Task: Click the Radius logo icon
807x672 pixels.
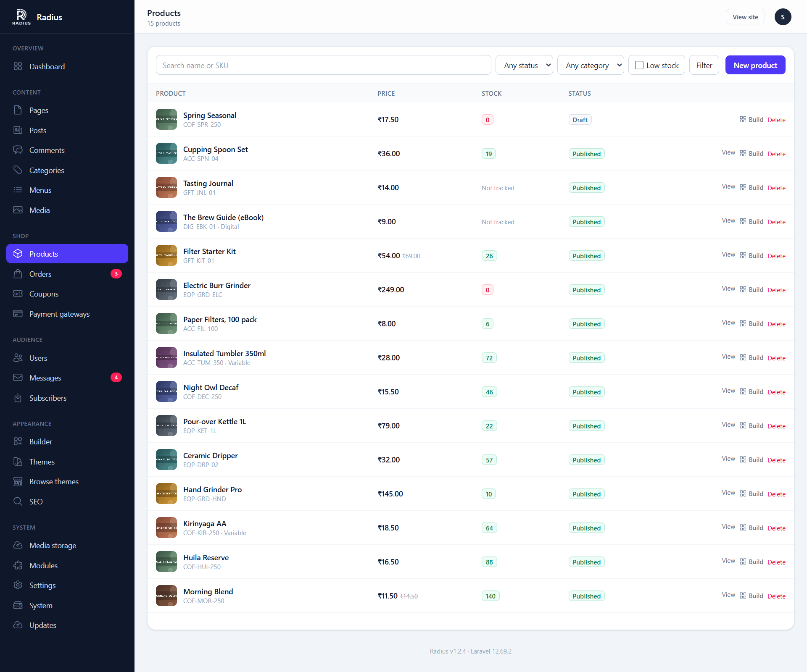Action: click(21, 17)
